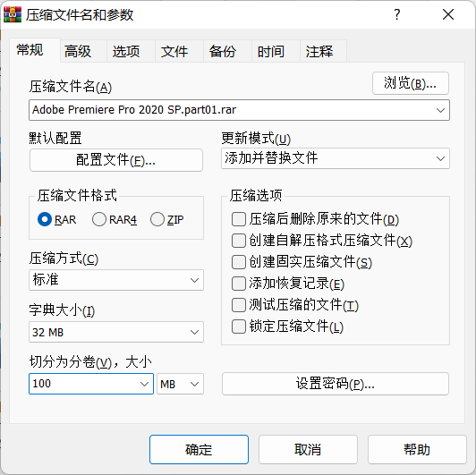Click the 浏览(B)... button
476x475 pixels.
click(411, 83)
